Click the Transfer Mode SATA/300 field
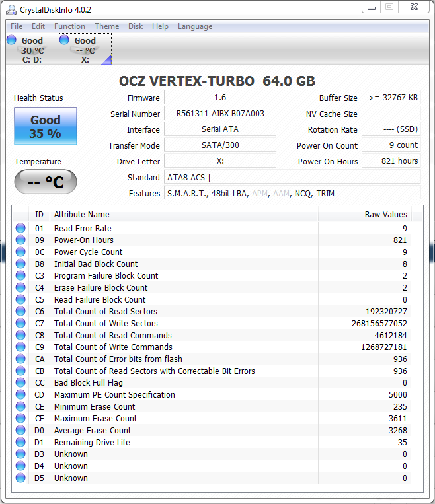This screenshot has height=504, width=435. click(x=220, y=145)
